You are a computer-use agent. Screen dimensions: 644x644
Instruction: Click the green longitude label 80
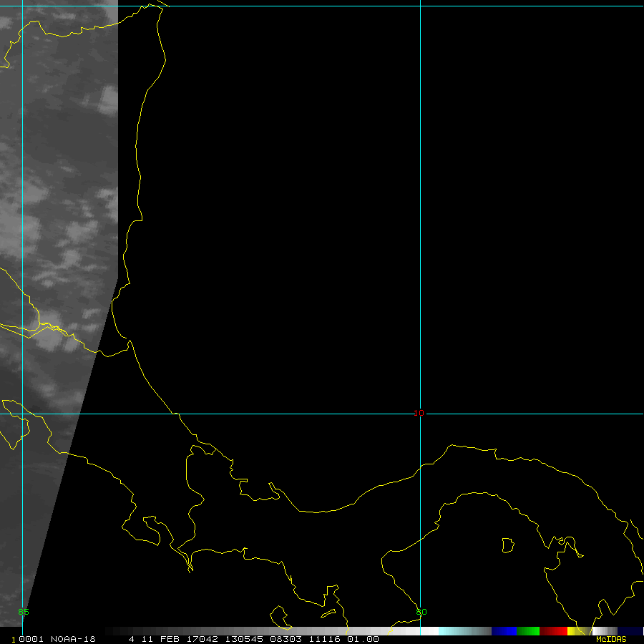point(421,612)
